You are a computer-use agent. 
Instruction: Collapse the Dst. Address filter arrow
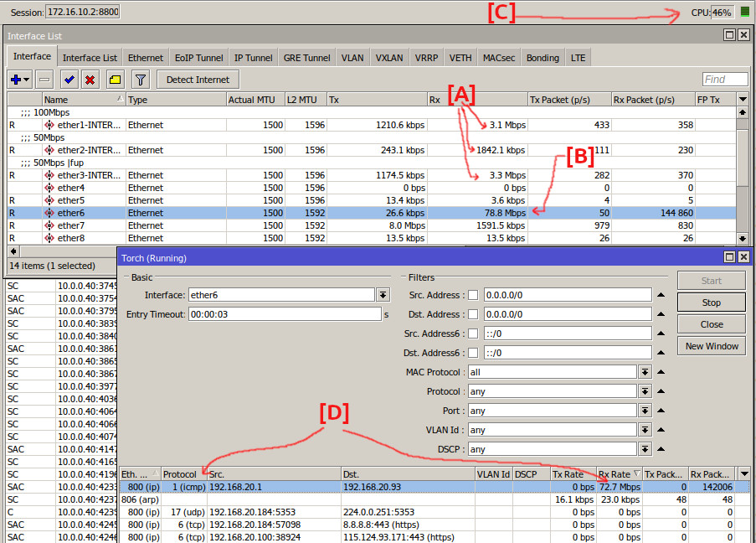661,314
